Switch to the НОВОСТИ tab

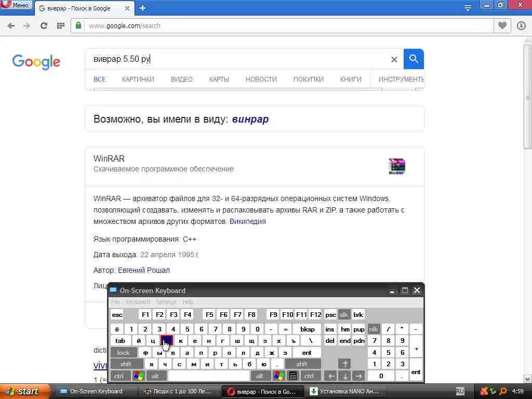pos(261,79)
